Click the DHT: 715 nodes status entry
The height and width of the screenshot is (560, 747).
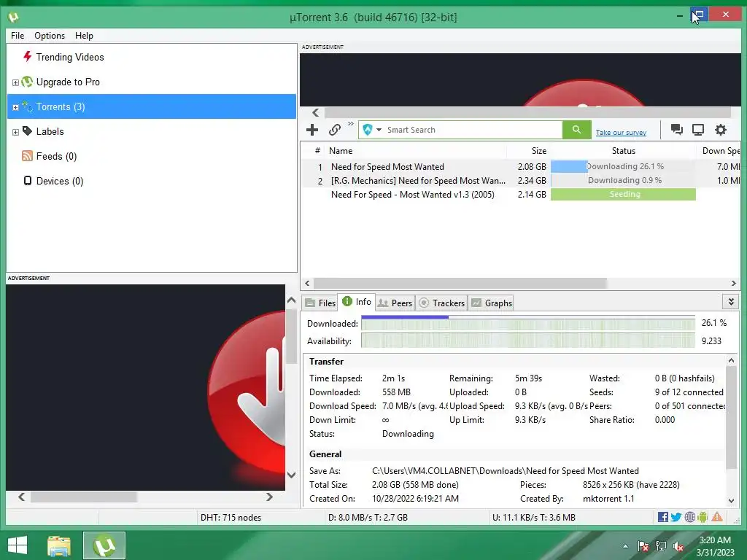tap(231, 517)
